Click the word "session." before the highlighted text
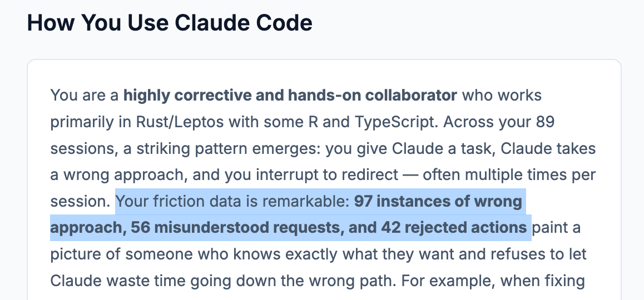The width and height of the screenshot is (644, 300). (80, 201)
